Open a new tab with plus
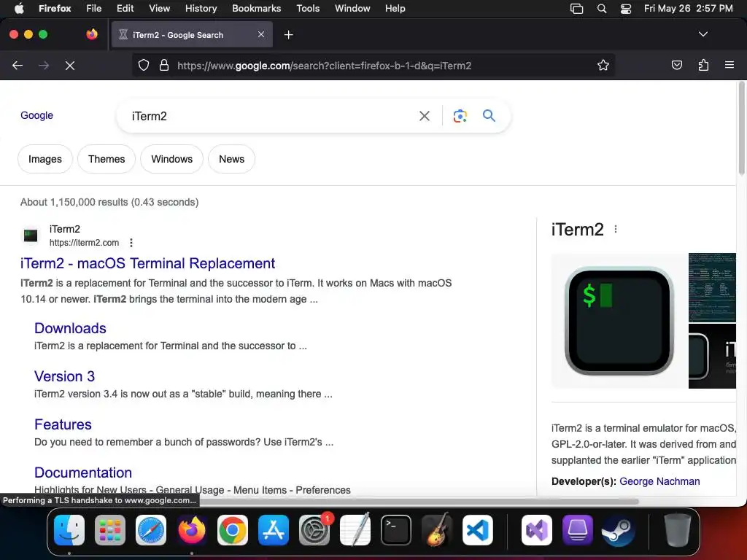The width and height of the screenshot is (747, 560). (x=288, y=35)
